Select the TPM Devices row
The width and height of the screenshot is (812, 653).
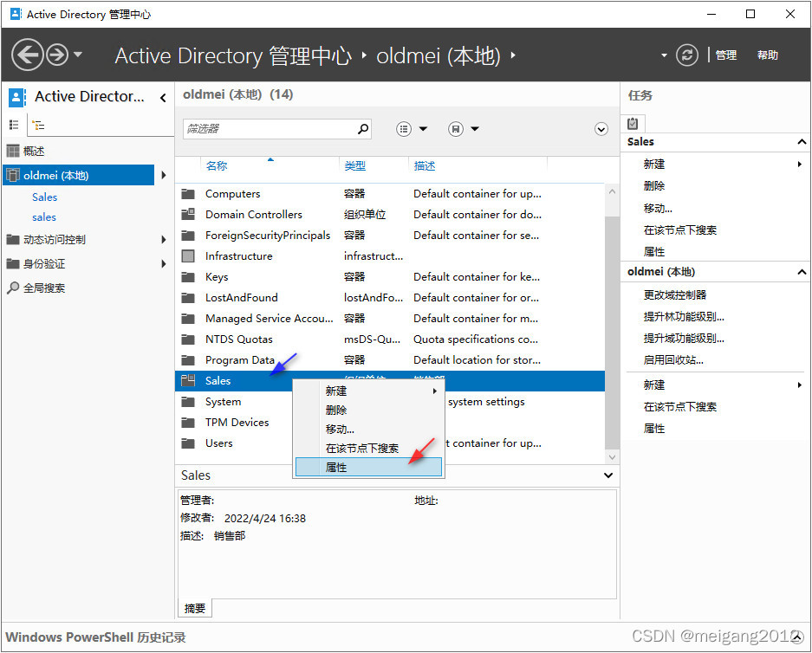click(234, 423)
